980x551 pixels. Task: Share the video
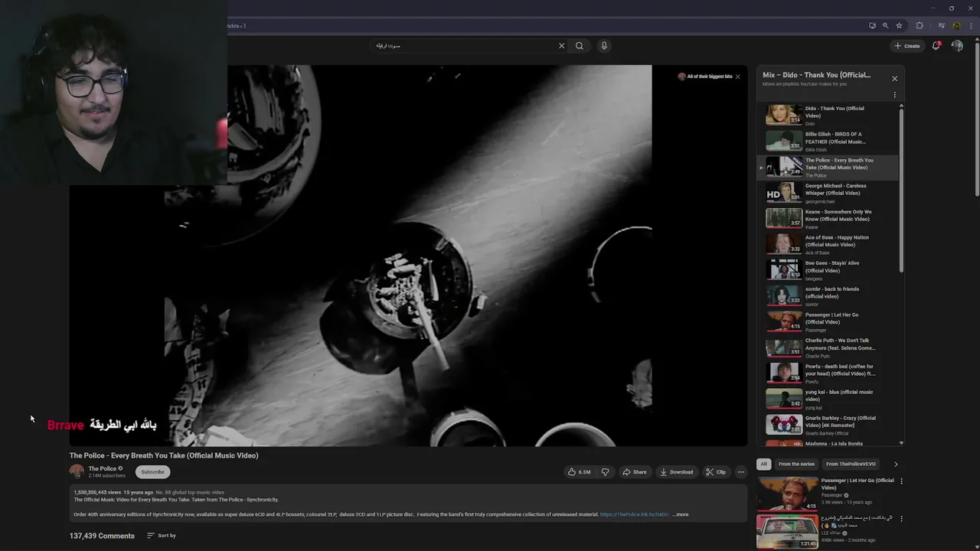click(635, 472)
